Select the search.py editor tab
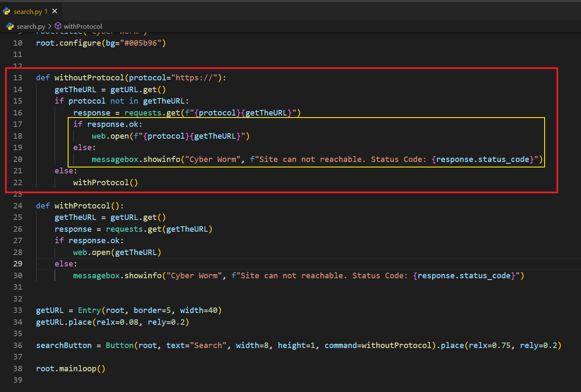The width and height of the screenshot is (581, 392). pos(28,11)
